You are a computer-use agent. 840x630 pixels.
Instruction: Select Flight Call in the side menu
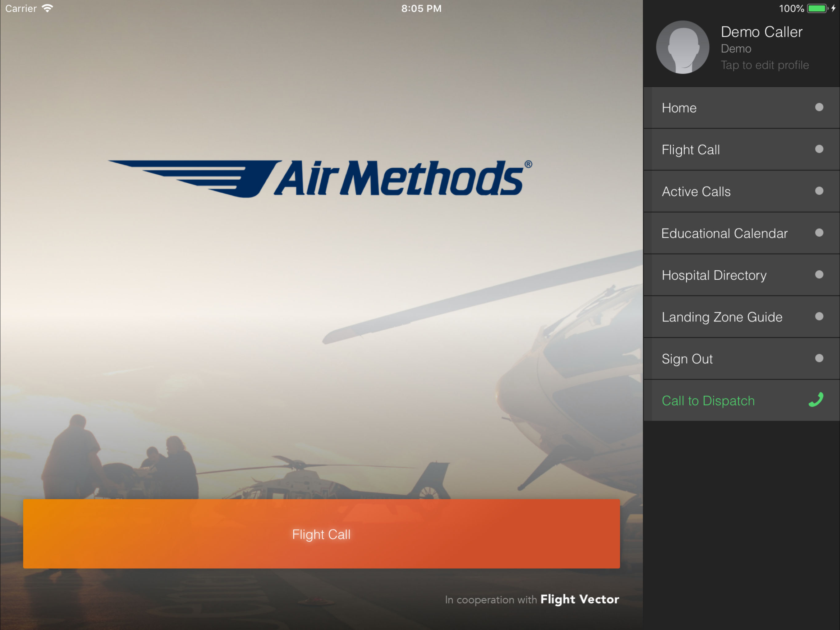coord(690,150)
